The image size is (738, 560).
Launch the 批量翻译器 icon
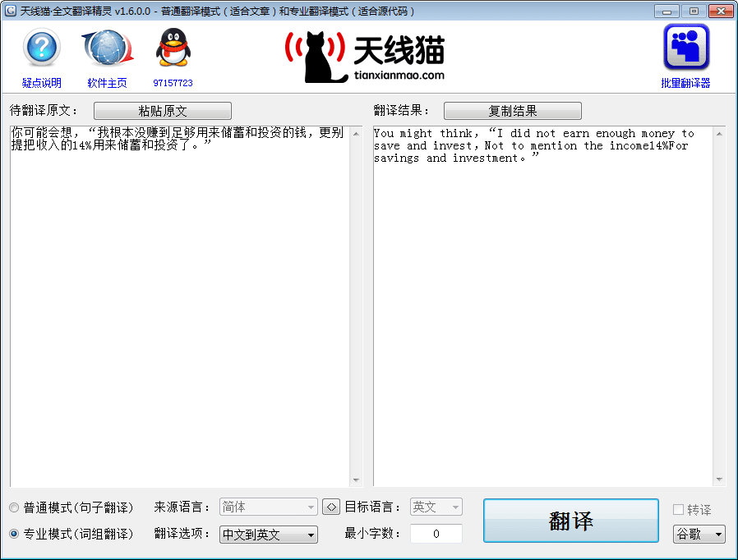[685, 47]
